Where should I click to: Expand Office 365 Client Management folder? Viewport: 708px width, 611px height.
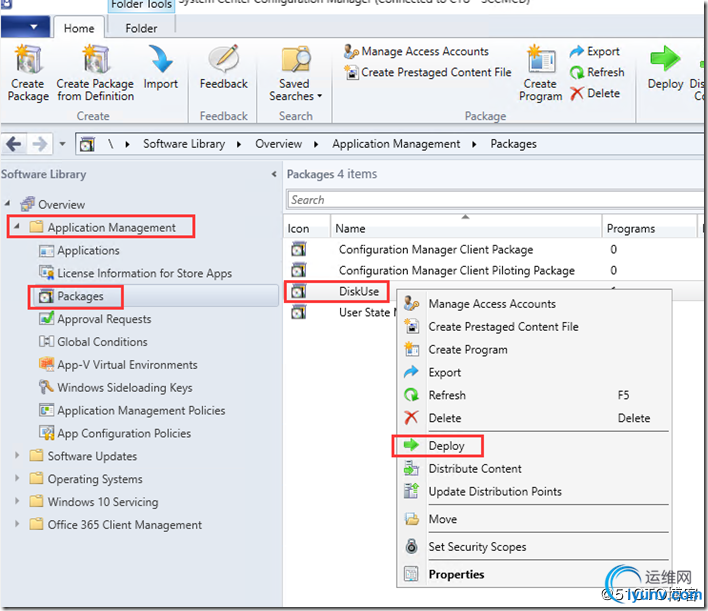(x=17, y=524)
